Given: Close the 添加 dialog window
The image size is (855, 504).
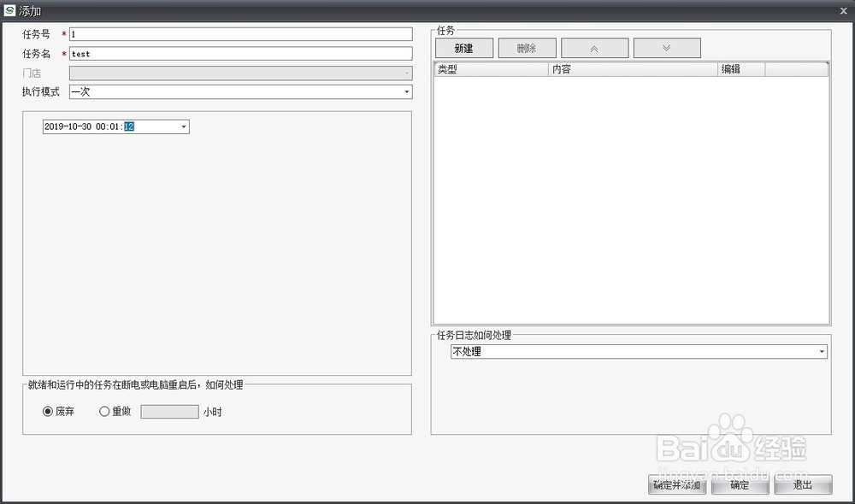Looking at the screenshot, I should point(843,10).
